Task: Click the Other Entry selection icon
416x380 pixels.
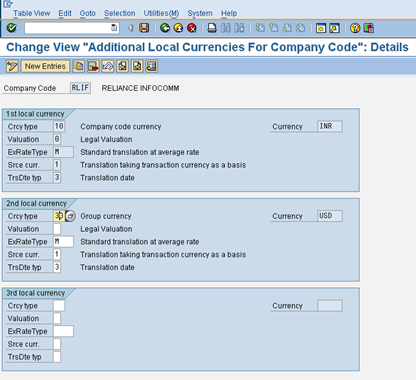Action: [x=151, y=66]
